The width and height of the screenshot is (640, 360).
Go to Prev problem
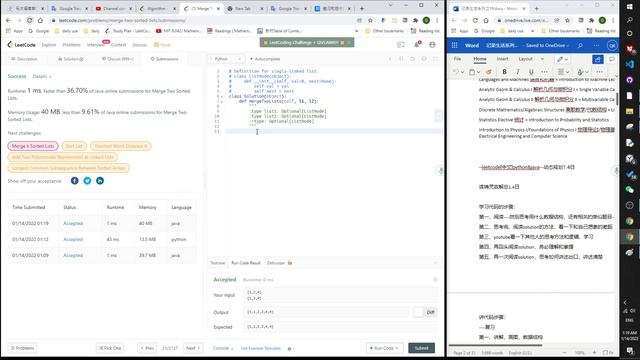[x=147, y=348]
